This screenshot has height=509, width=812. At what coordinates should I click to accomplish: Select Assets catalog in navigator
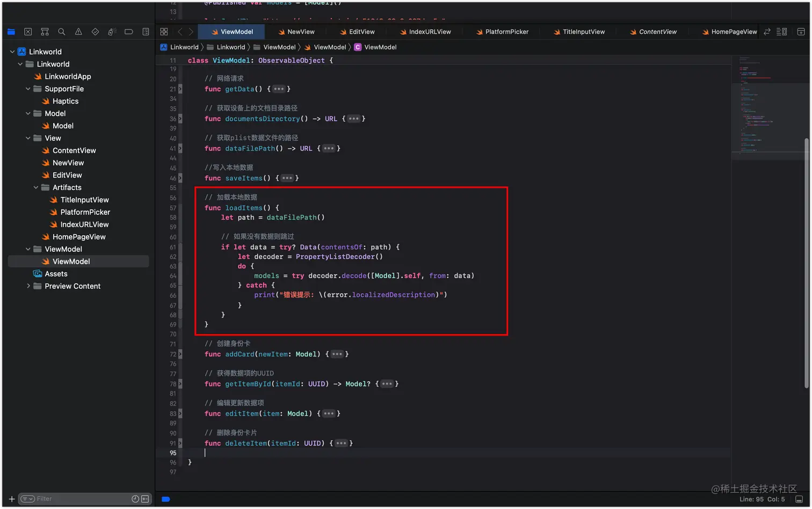pos(56,274)
